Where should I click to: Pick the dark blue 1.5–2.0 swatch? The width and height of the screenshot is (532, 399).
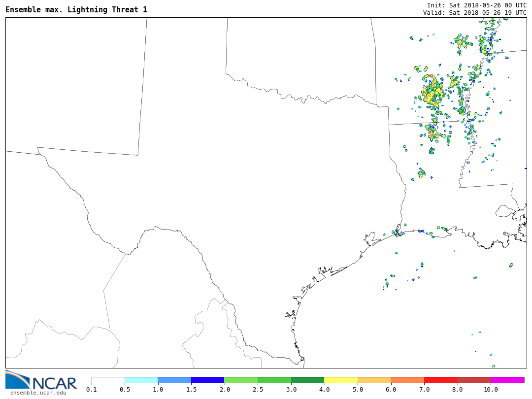pos(207,380)
